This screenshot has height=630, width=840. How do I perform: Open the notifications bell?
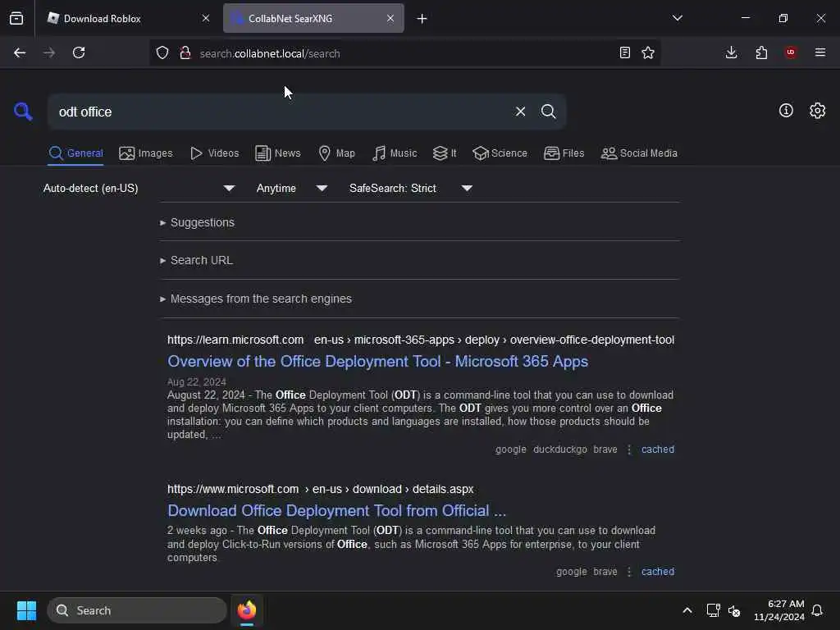pyautogui.click(x=817, y=610)
